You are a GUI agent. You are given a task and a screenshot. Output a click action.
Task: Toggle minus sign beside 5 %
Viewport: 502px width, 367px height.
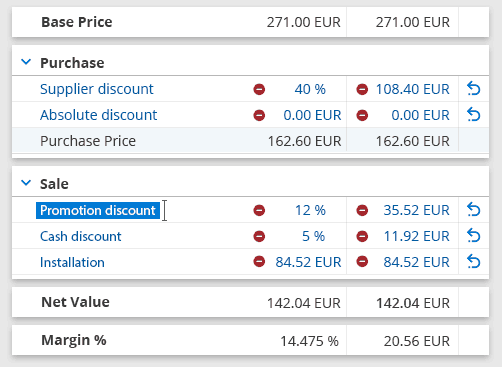tap(259, 236)
